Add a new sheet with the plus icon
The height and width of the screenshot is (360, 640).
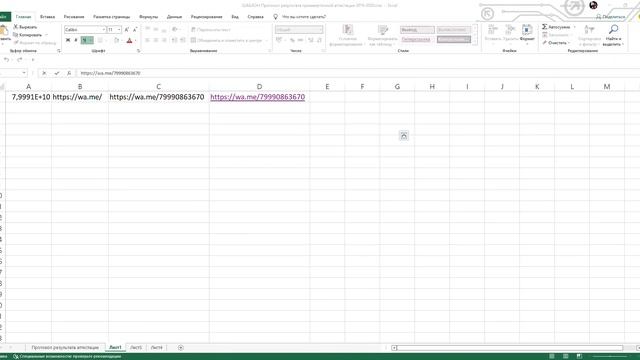(181, 348)
